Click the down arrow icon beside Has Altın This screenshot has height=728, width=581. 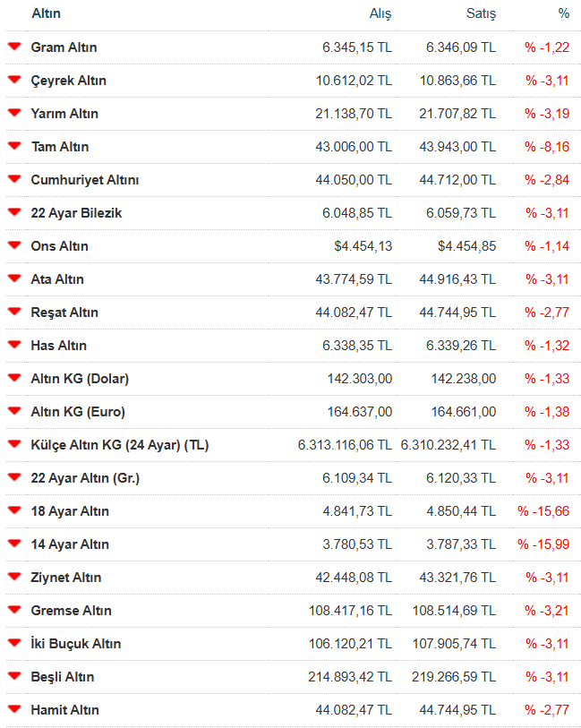(14, 345)
